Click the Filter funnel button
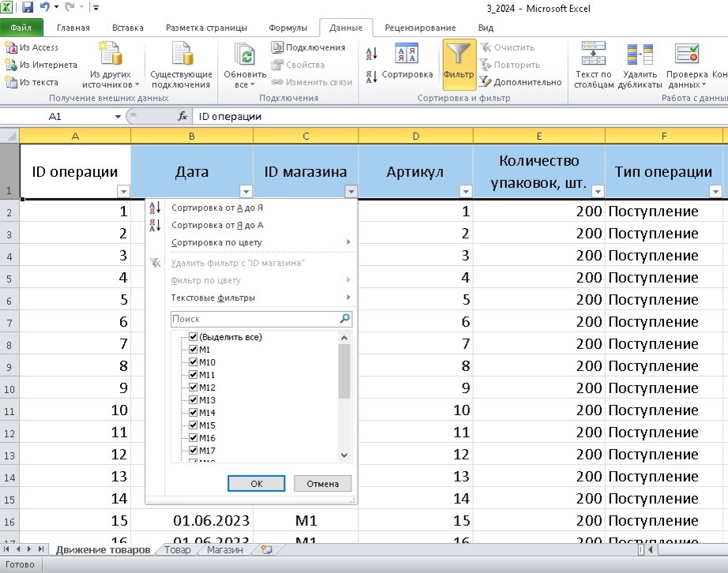Image resolution: width=728 pixels, height=573 pixels. pos(459,64)
